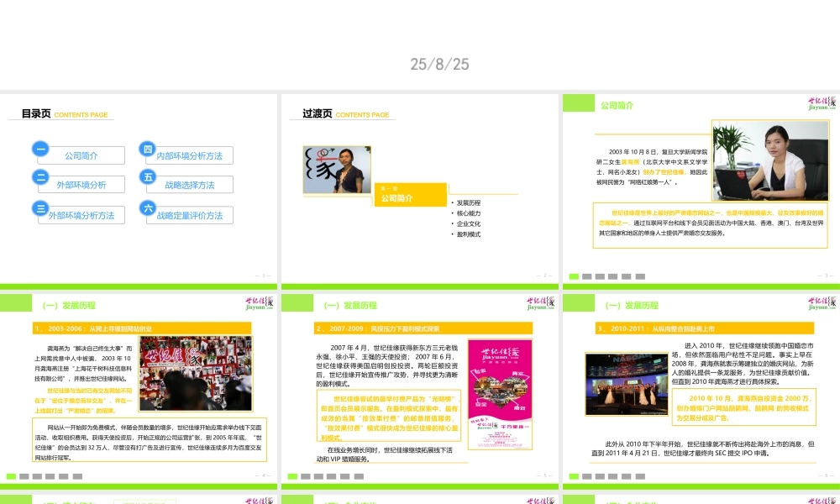Click the jiayuan logo on the 2003-2006 slide
840x504 pixels.
(x=260, y=303)
